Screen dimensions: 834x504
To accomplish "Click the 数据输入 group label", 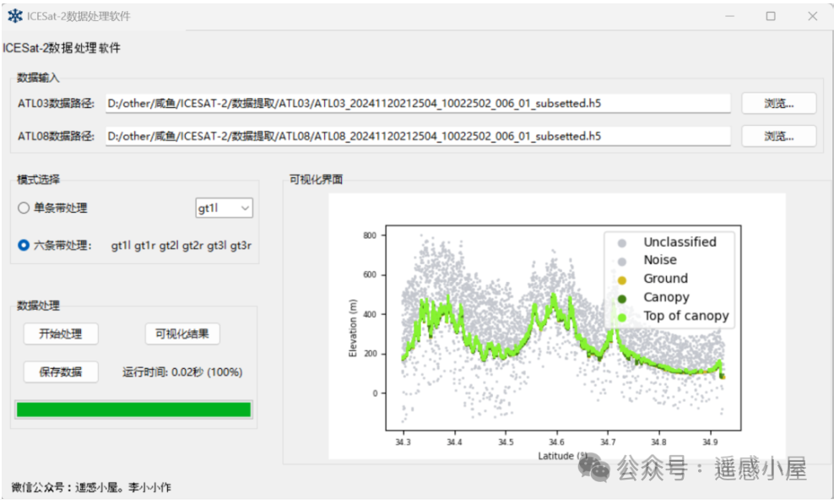I will tap(38, 78).
